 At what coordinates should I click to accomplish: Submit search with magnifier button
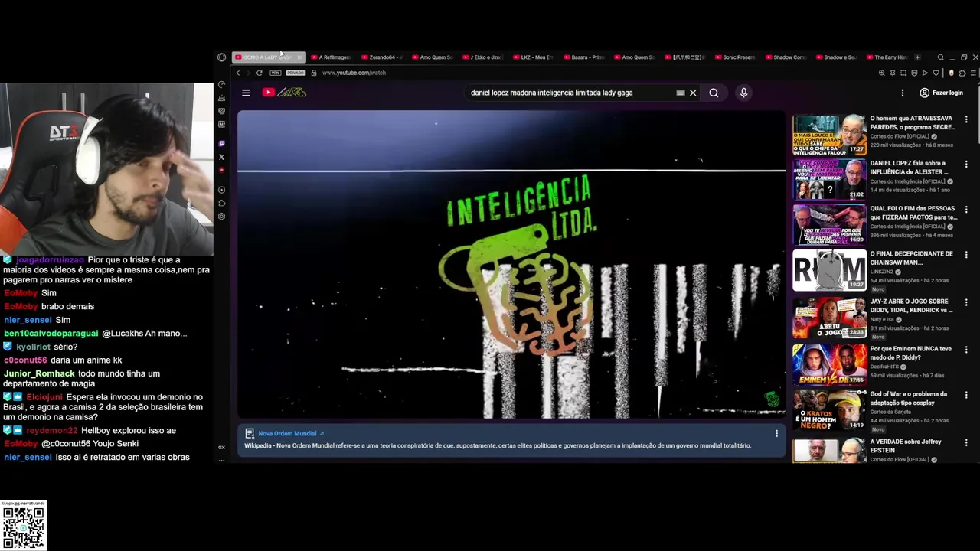714,93
